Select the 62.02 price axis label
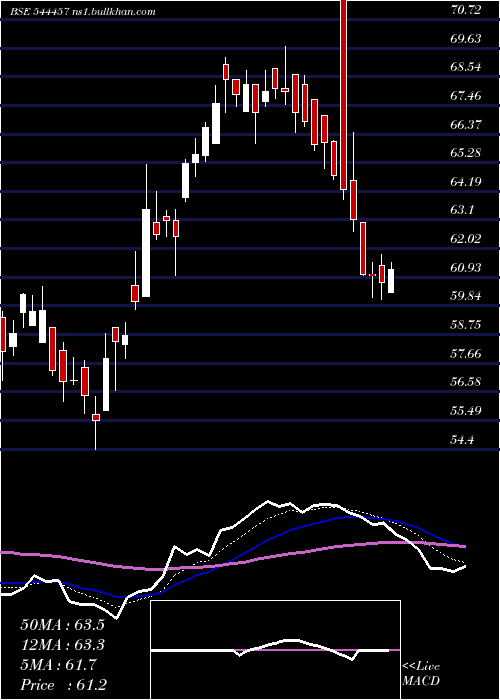 [x=465, y=238]
